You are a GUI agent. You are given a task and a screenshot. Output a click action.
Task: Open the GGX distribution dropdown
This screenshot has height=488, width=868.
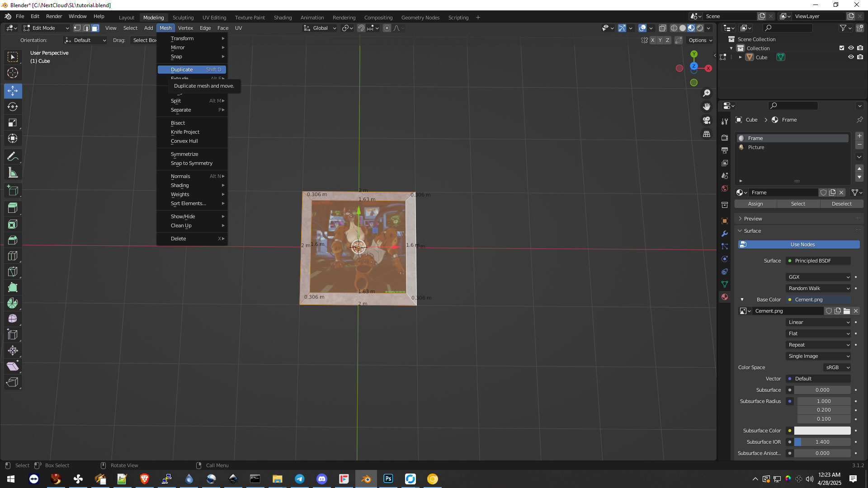(819, 277)
